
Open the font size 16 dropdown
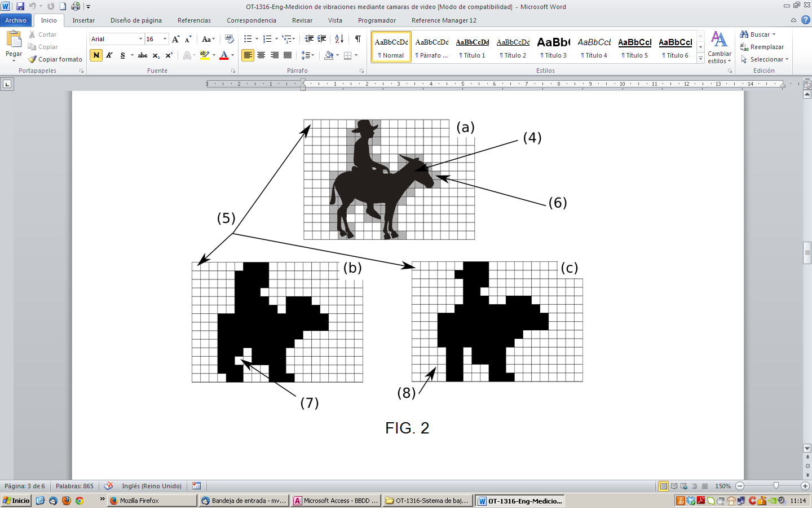[x=165, y=39]
